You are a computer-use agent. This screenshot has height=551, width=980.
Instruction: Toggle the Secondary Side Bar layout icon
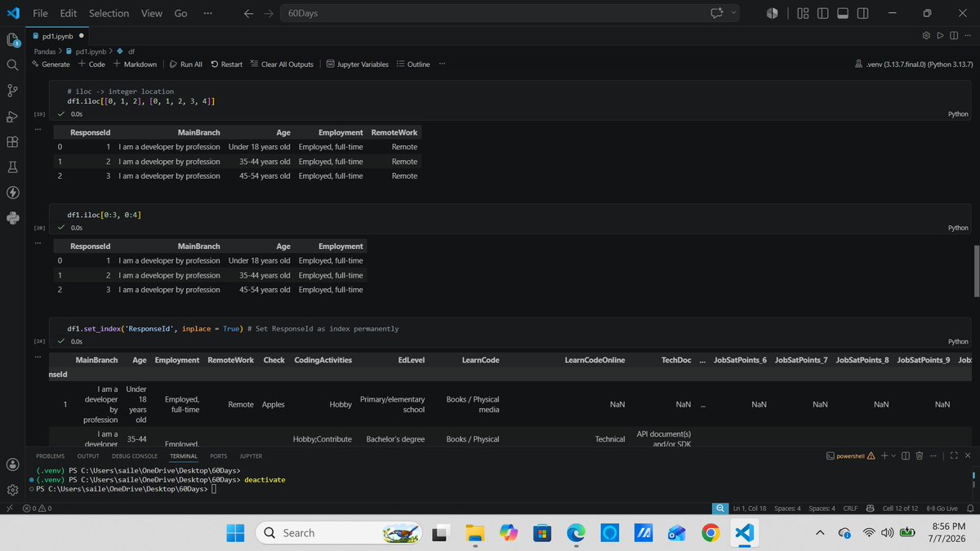[x=864, y=13]
